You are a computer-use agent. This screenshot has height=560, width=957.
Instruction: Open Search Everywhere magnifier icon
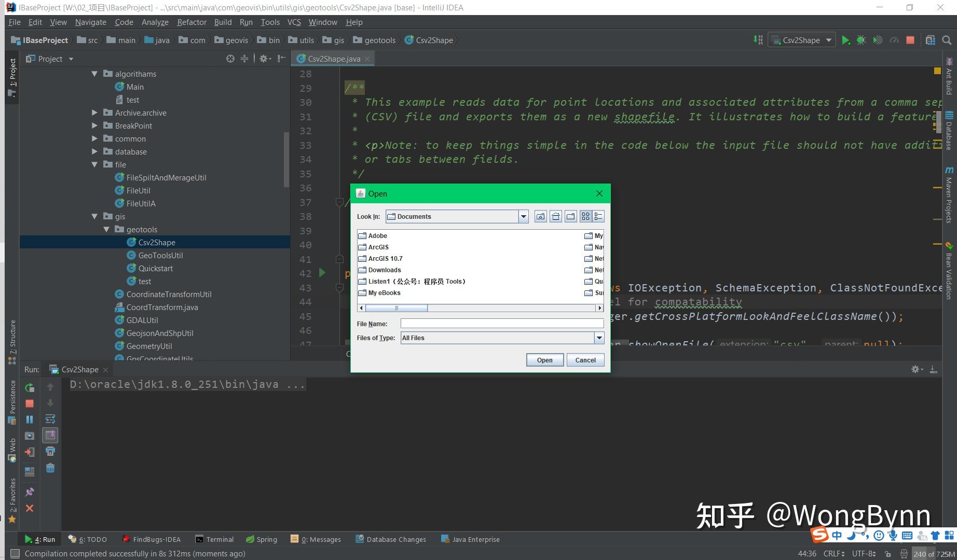point(947,40)
